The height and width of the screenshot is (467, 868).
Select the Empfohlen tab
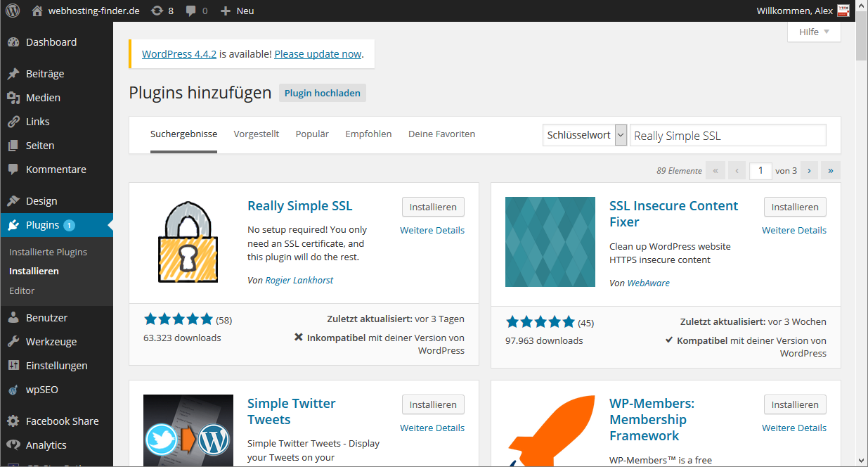tap(368, 134)
